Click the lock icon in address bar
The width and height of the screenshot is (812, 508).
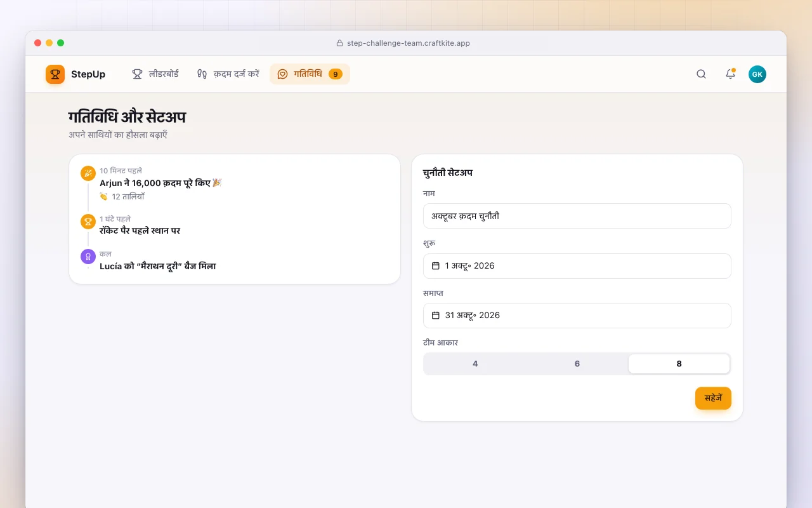click(x=339, y=43)
